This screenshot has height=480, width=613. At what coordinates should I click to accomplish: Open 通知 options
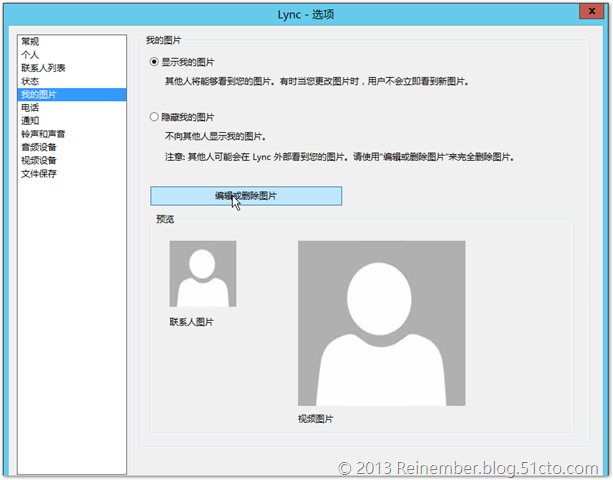(30, 120)
